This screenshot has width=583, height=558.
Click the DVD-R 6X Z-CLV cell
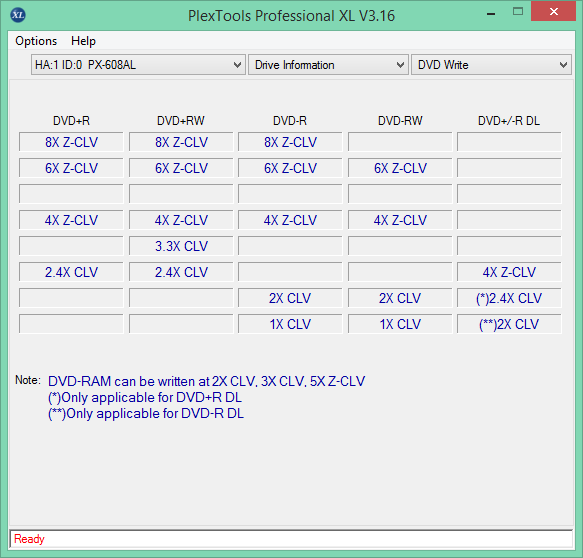click(290, 168)
